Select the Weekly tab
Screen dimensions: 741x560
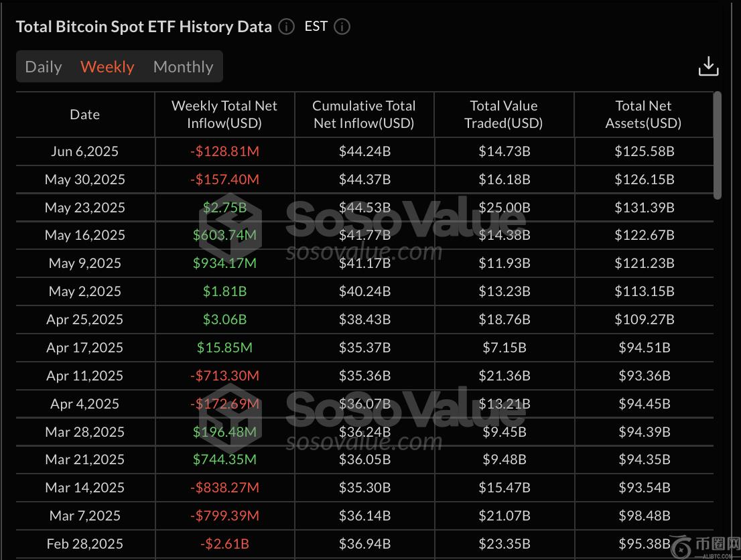(x=107, y=67)
